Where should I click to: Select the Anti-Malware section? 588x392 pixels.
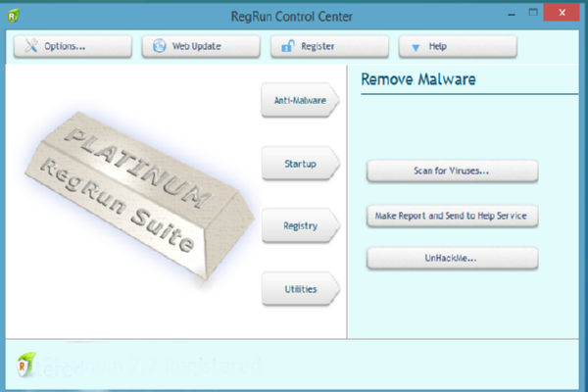click(301, 100)
